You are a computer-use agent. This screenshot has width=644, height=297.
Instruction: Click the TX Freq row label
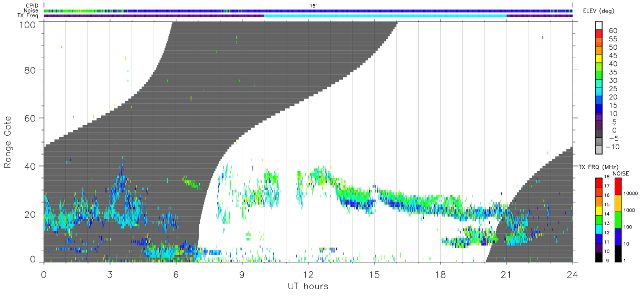pyautogui.click(x=28, y=15)
